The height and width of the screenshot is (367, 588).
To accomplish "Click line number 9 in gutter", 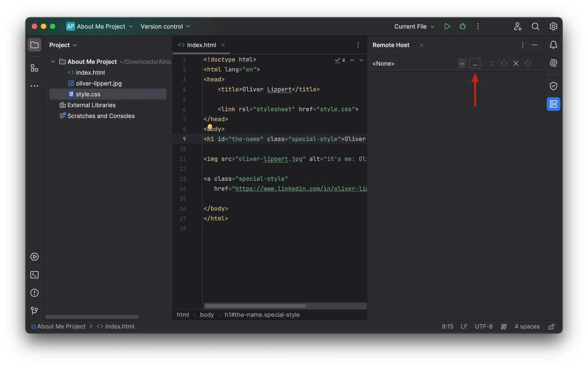I will pos(184,139).
